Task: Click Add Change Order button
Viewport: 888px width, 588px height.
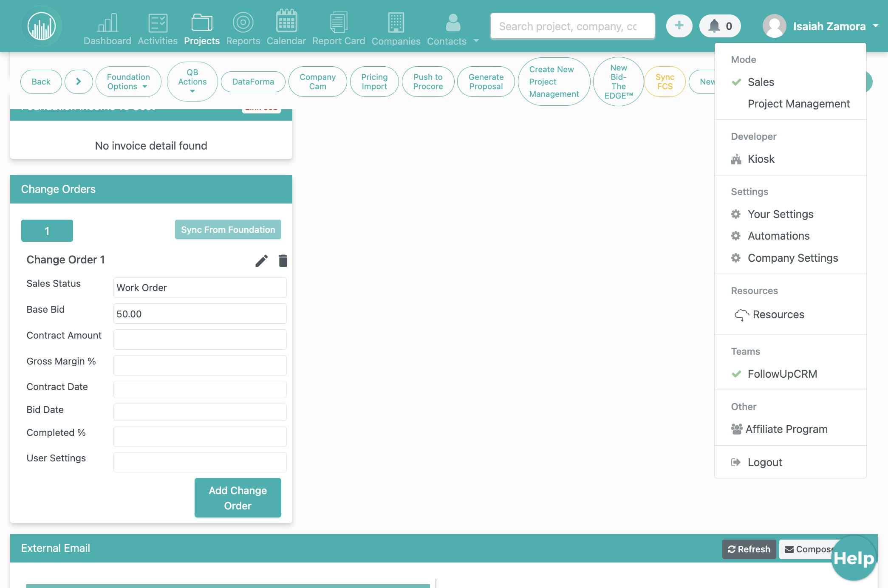Action: (238, 498)
